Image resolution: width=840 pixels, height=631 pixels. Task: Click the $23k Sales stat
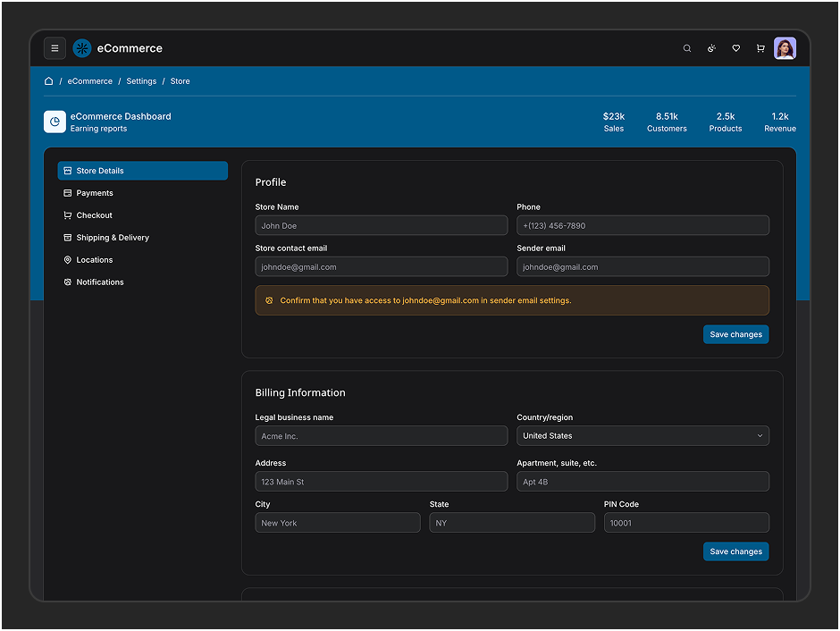click(x=613, y=122)
